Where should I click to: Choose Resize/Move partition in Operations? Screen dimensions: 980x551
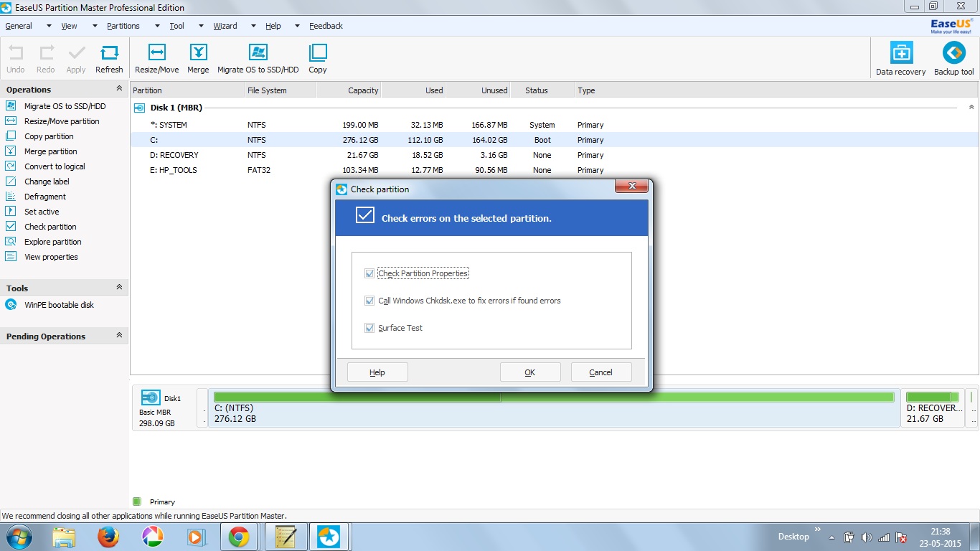coord(62,121)
